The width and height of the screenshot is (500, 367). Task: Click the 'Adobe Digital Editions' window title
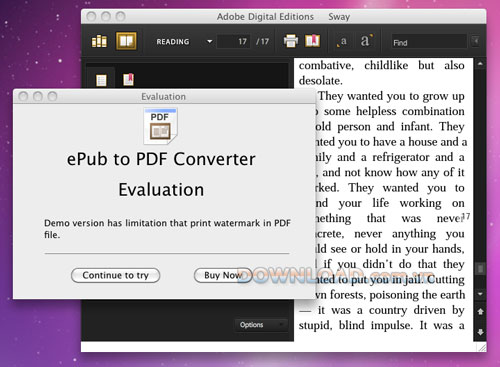[x=265, y=17]
